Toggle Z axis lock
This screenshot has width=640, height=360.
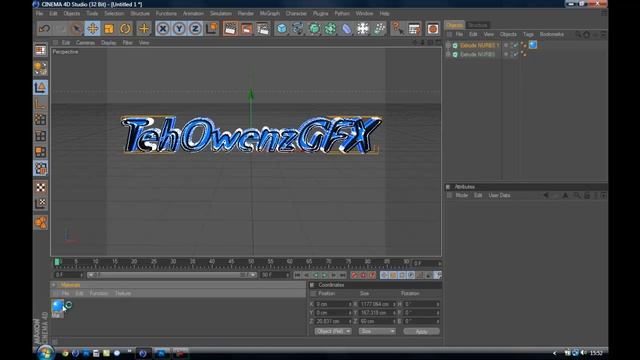click(x=195, y=29)
